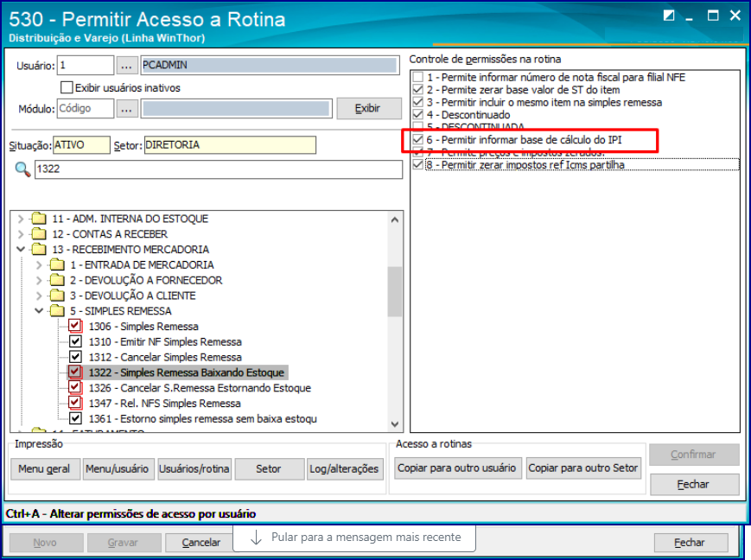This screenshot has width=751, height=560.
Task: Expand 11 - ADM. INTERNA DO ESTOQUE node
Action: [x=21, y=219]
